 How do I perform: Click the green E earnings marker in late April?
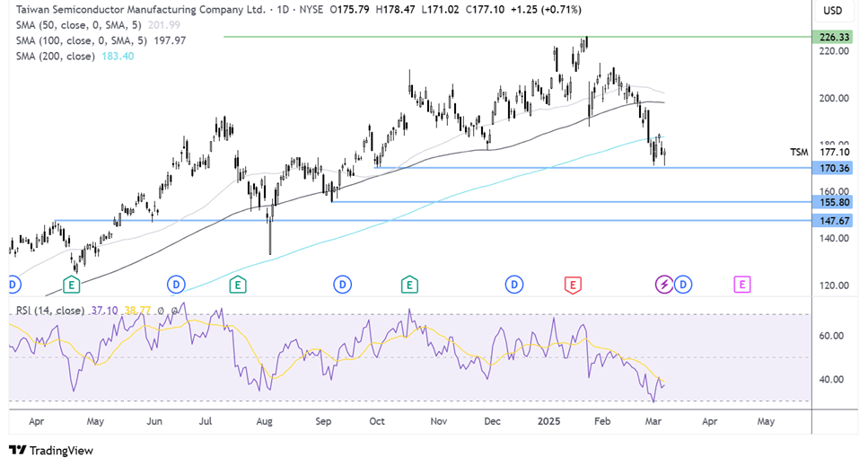coord(72,285)
